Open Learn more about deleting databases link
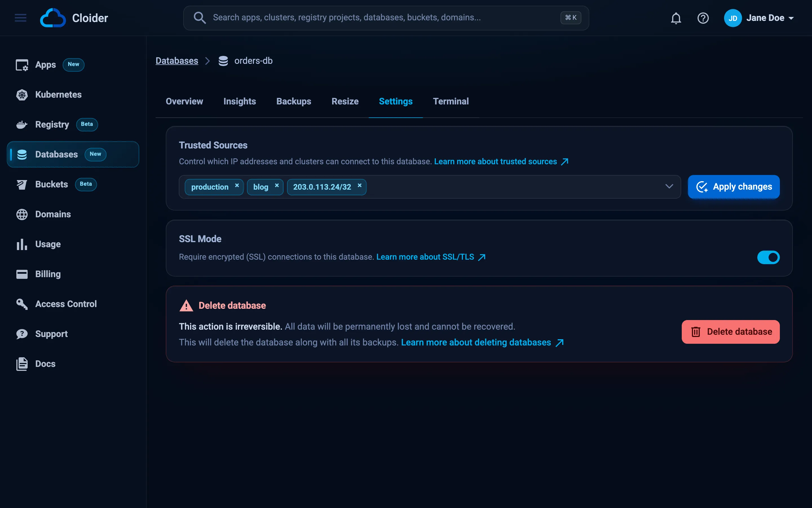The image size is (812, 508). pyautogui.click(x=482, y=342)
